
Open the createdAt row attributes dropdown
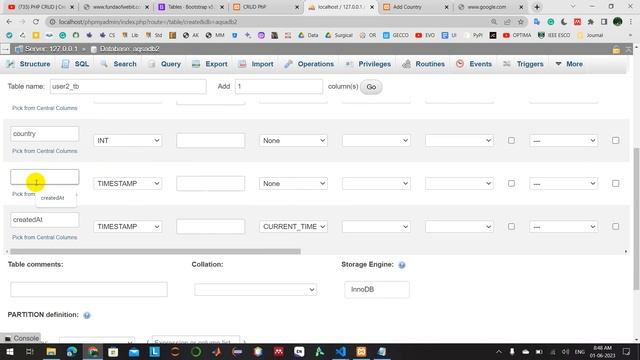pyautogui.click(x=459, y=227)
